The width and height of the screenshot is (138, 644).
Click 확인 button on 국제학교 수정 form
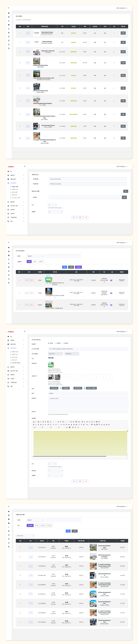pos(74,218)
